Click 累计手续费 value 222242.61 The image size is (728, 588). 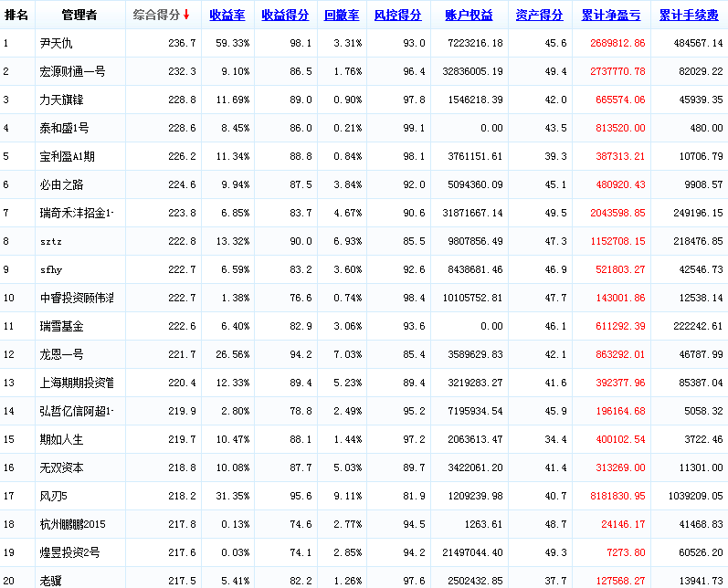click(698, 326)
